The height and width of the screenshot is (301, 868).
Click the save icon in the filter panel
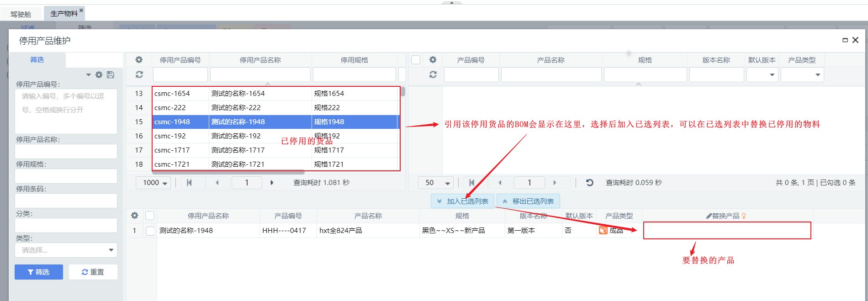click(111, 74)
